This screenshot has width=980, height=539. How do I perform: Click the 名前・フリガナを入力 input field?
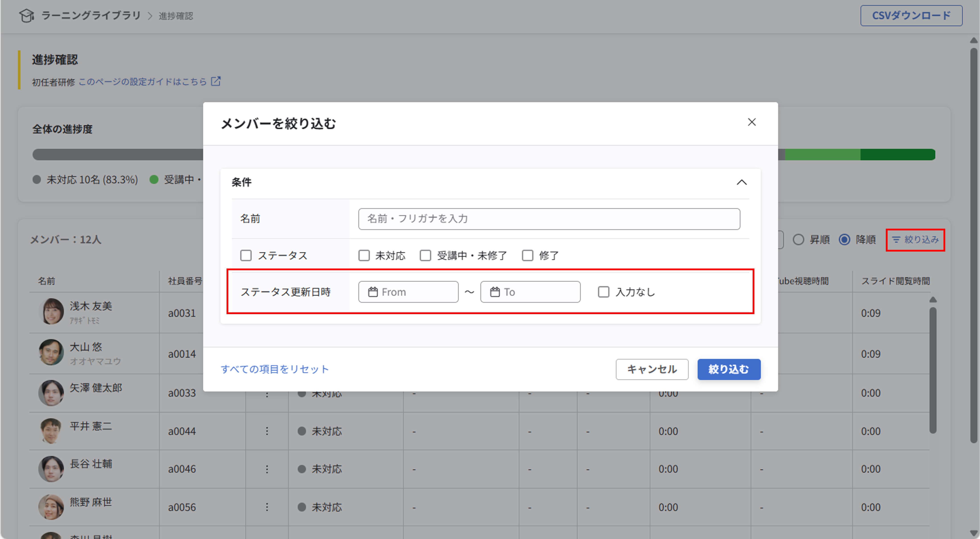(548, 219)
